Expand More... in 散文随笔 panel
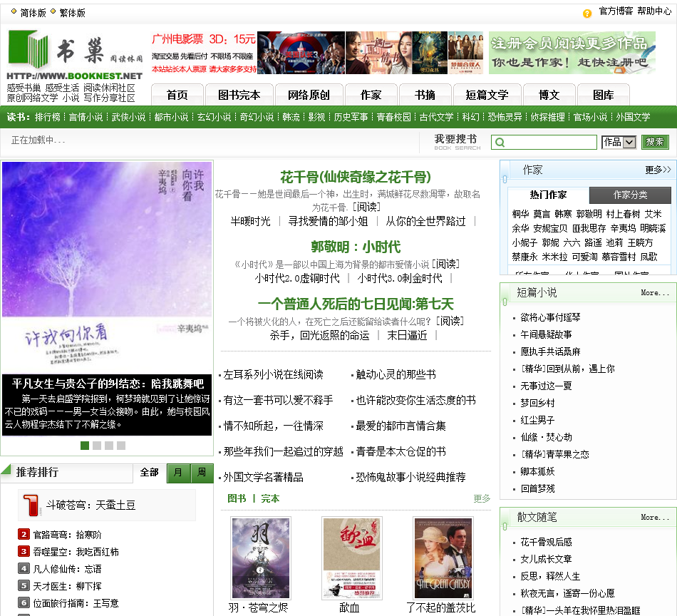Image resolution: width=677 pixels, height=616 pixels. tap(655, 518)
